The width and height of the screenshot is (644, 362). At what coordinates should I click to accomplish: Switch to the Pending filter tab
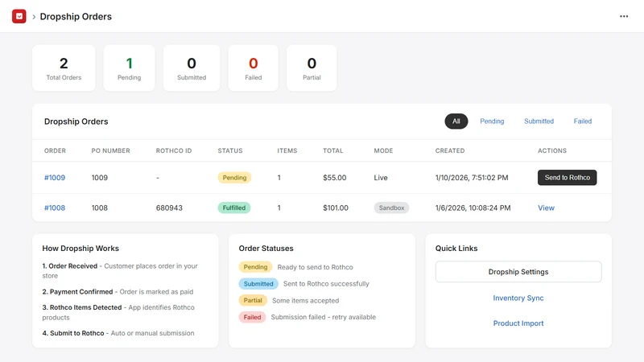tap(492, 121)
